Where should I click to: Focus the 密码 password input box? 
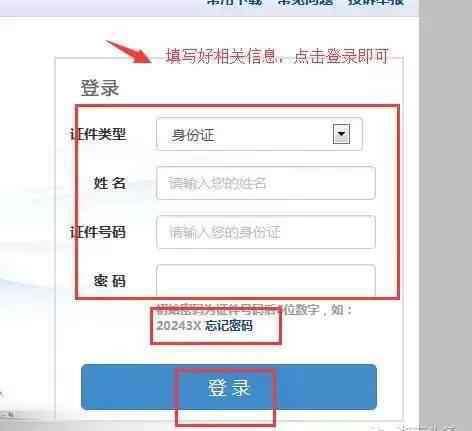(x=266, y=280)
